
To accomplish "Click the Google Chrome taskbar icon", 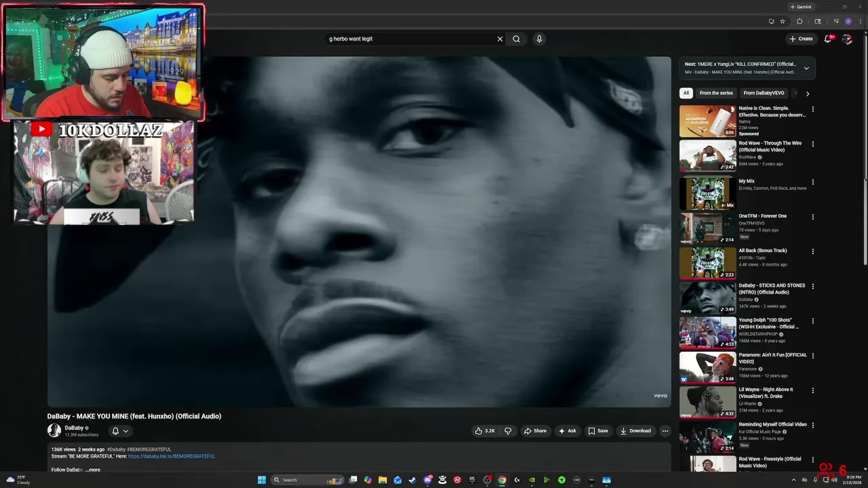I will 502,480.
